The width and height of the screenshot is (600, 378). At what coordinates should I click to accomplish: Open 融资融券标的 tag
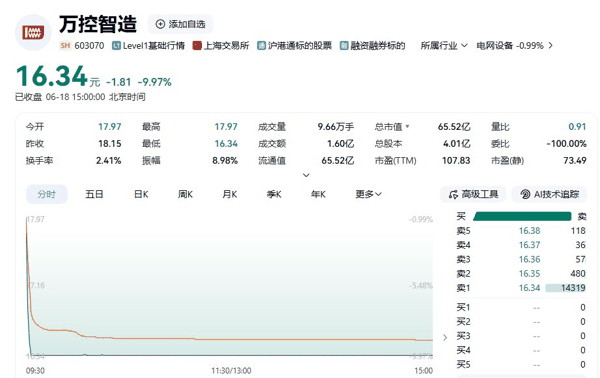click(x=372, y=46)
